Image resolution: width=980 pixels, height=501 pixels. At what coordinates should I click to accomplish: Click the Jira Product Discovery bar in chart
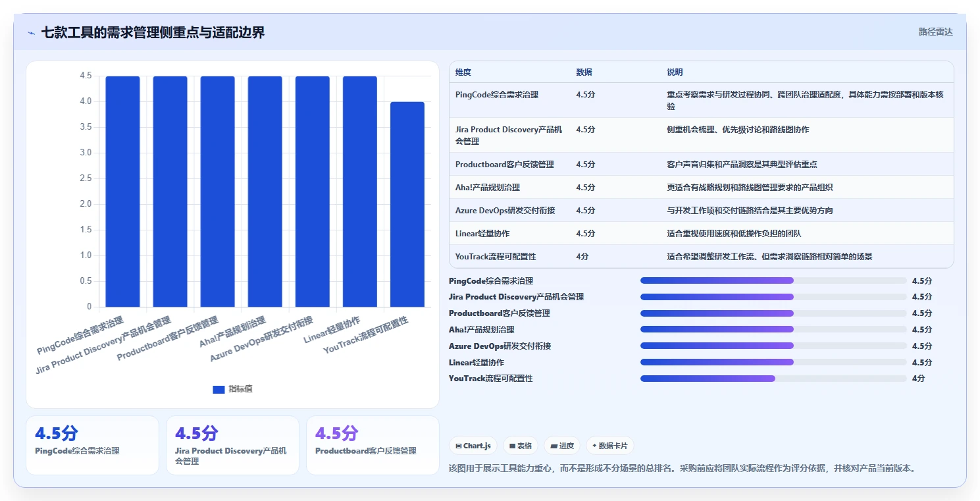170,192
